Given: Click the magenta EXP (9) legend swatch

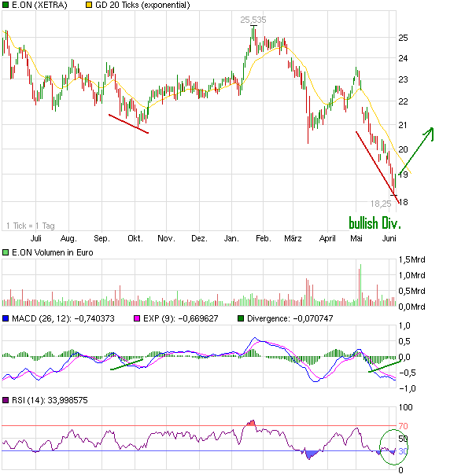Looking at the screenshot, I should (137, 318).
